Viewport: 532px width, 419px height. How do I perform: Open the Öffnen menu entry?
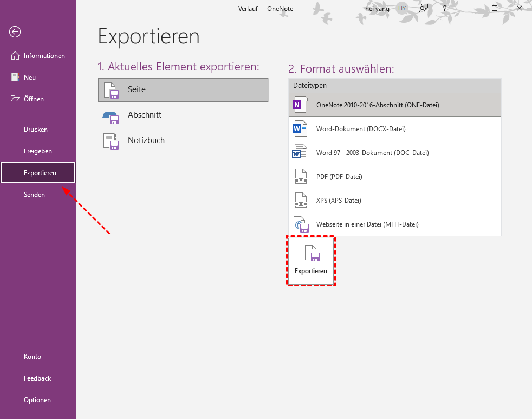click(x=38, y=99)
